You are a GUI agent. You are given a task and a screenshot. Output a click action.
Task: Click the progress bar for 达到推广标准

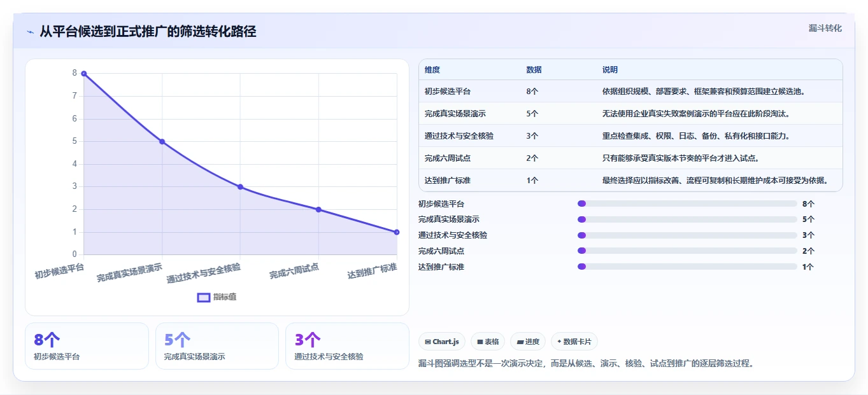pyautogui.click(x=687, y=267)
